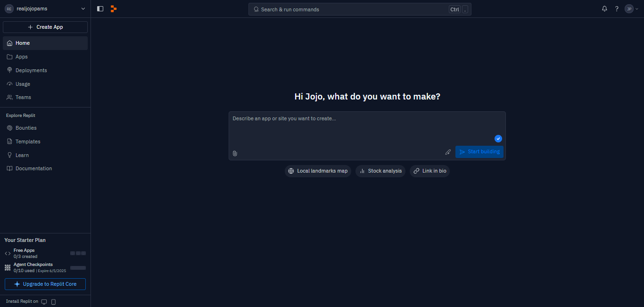Viewport: 644px width, 307px height.
Task: Click the Home house icon
Action: pyautogui.click(x=9, y=43)
